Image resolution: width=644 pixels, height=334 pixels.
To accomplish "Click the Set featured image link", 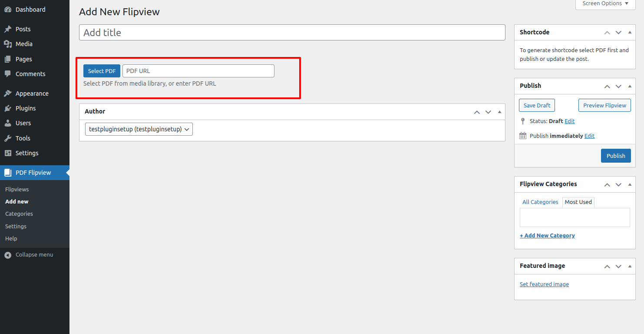I will click(x=544, y=284).
